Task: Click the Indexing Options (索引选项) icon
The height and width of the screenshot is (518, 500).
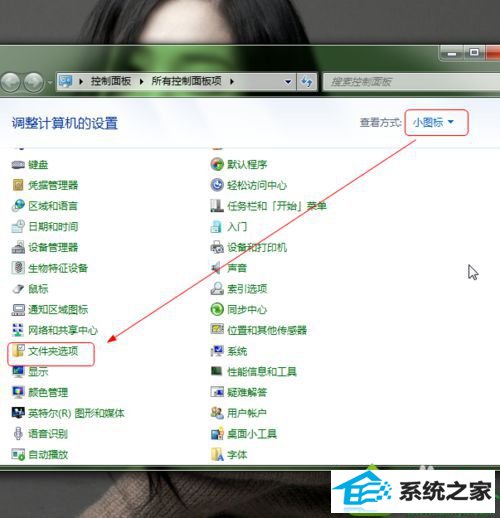Action: click(x=217, y=289)
